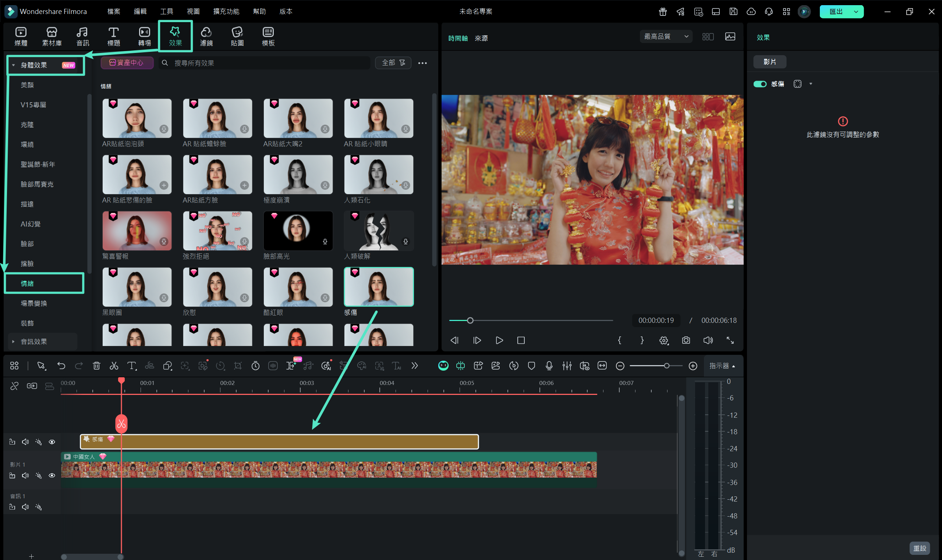This screenshot has width=942, height=560.
Task: Open the 幫助 menu
Action: [259, 11]
